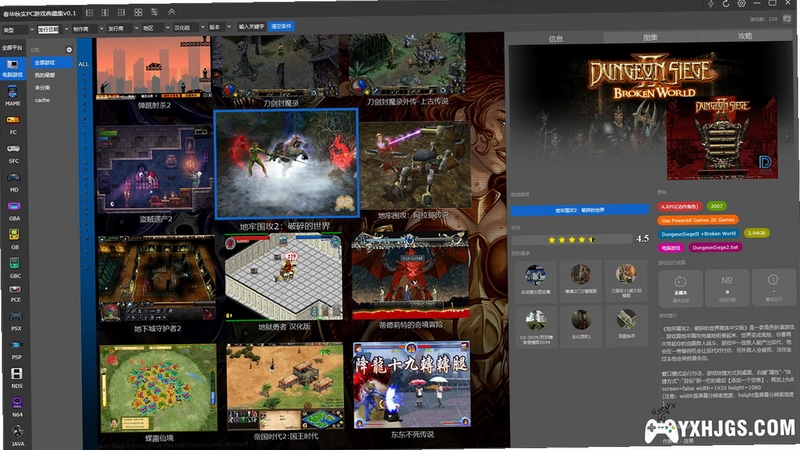Select the N64 platform icon

point(17,403)
